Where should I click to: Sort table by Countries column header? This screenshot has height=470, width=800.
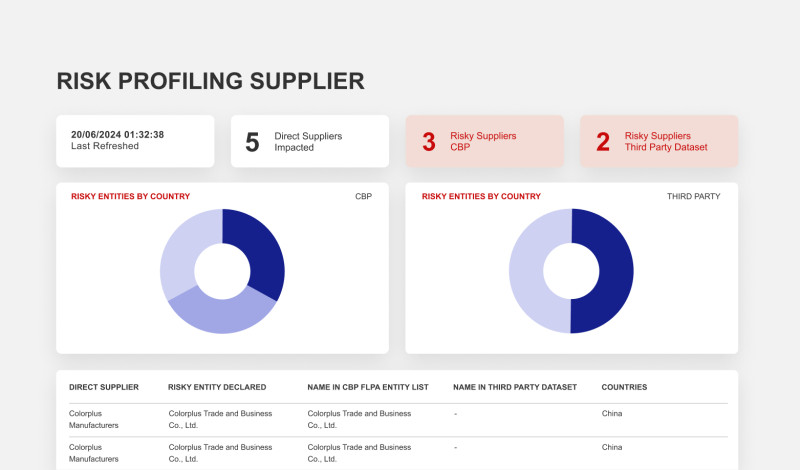tap(624, 387)
